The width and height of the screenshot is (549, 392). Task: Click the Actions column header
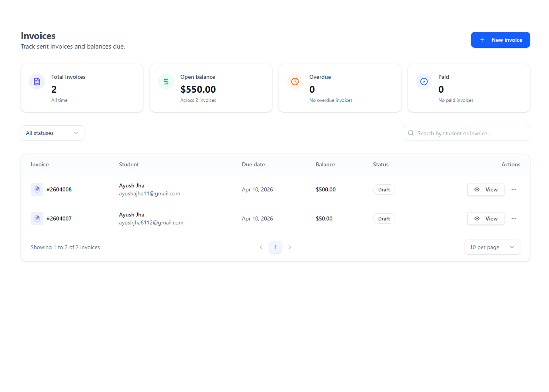[x=511, y=164]
